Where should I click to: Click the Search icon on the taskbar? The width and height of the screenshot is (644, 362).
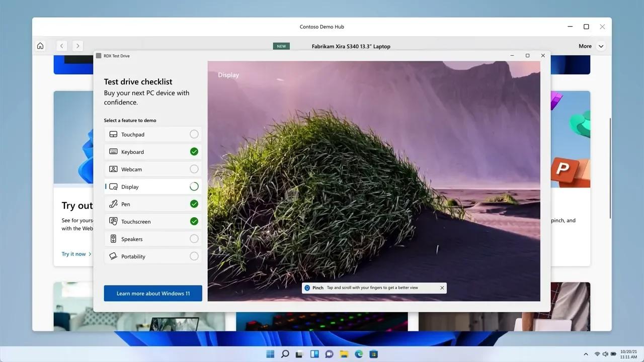pos(285,354)
